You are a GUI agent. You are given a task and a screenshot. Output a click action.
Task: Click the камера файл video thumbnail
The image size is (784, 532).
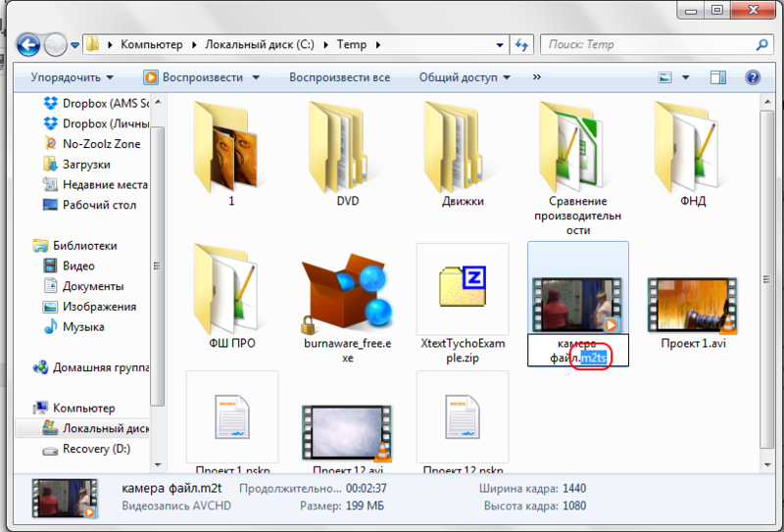pyautogui.click(x=577, y=305)
